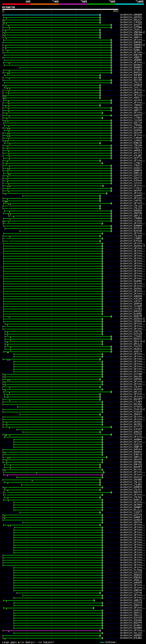Open hit UniRef100_A8HQA8
This screenshot has width=146, height=644.
coord(131,15)
